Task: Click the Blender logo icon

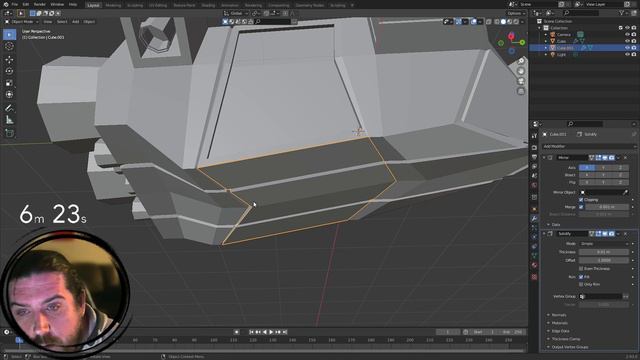Action: [x=5, y=4]
